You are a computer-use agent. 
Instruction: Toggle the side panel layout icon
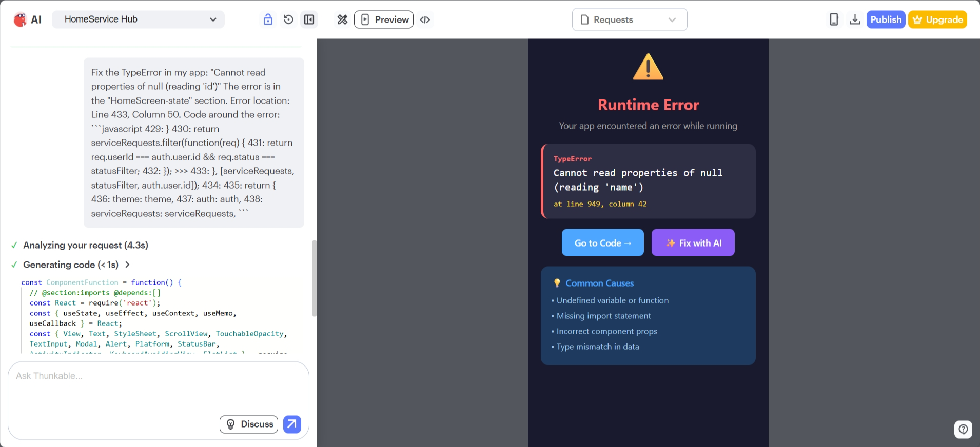click(x=309, y=19)
